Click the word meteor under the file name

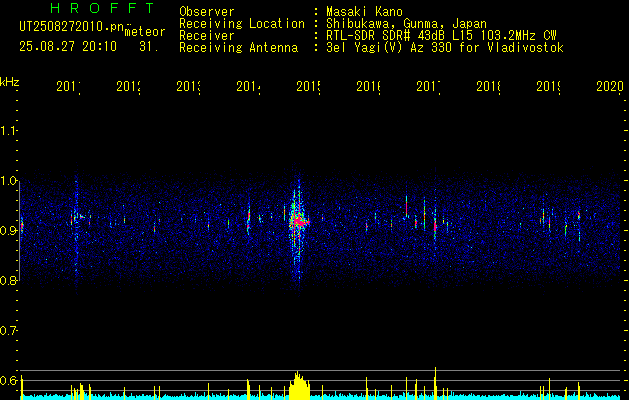(145, 32)
